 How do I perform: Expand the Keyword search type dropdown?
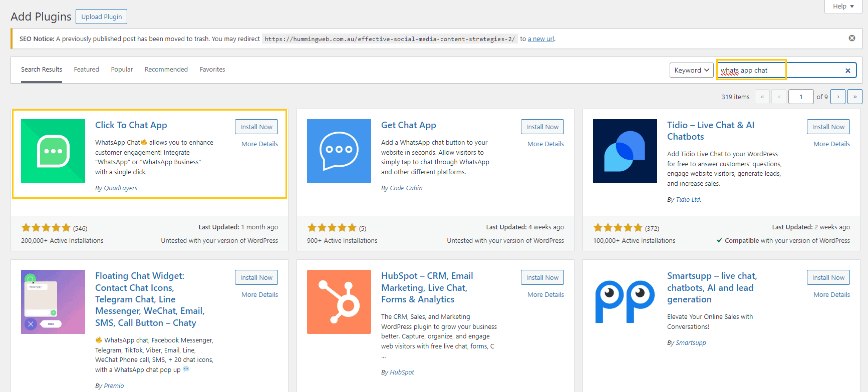point(691,70)
